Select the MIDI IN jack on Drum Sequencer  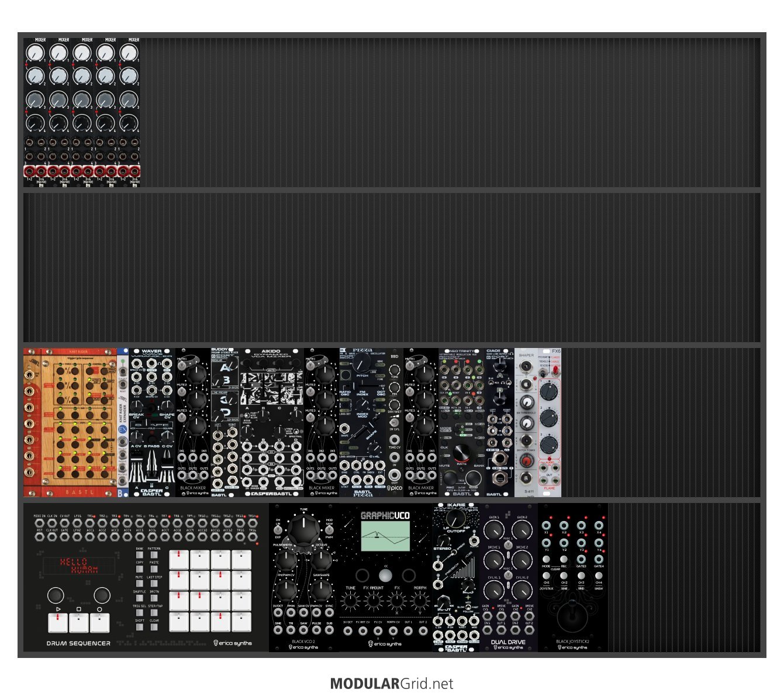click(39, 523)
